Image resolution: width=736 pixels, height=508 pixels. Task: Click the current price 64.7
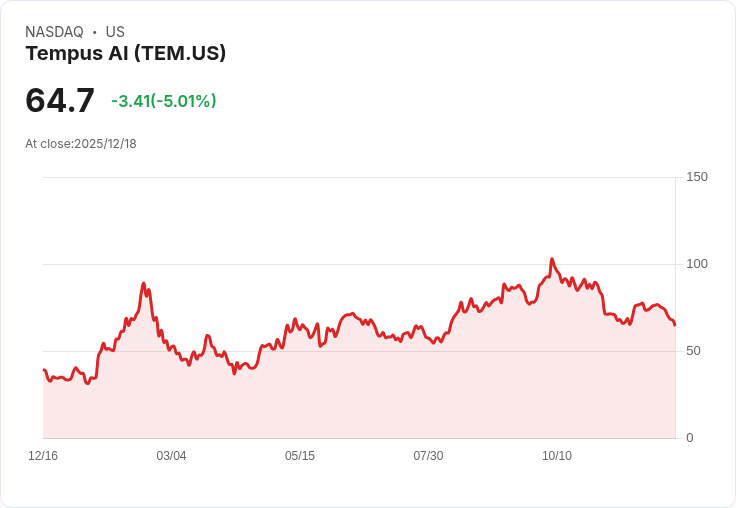[x=60, y=100]
